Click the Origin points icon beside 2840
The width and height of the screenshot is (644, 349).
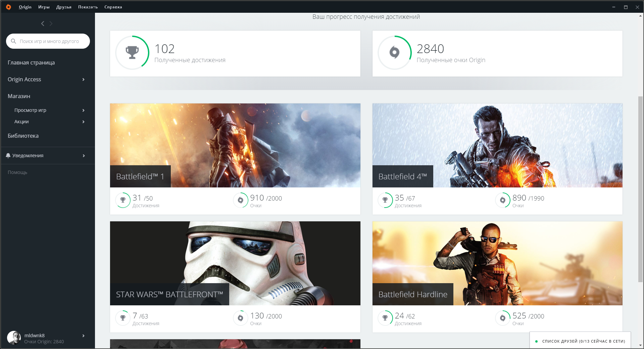[395, 52]
